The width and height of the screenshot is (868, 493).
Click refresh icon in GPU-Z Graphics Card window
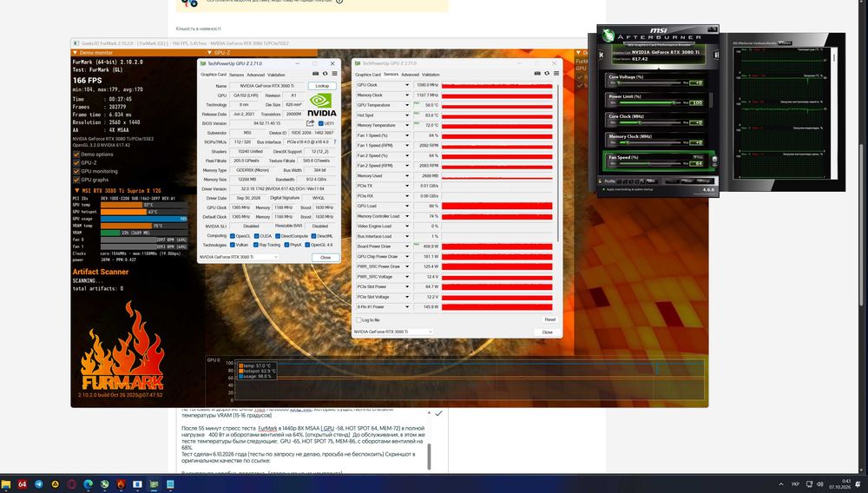point(325,74)
